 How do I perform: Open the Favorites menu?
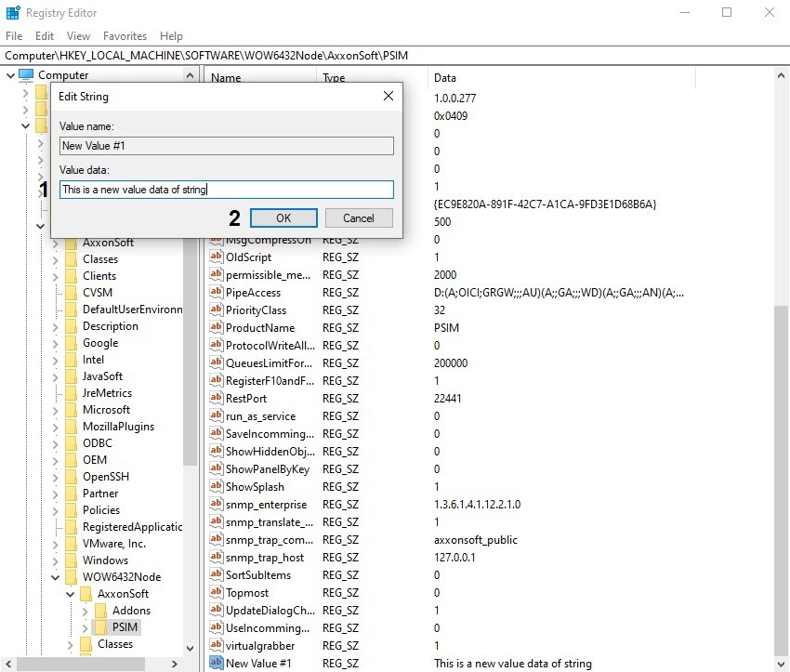(x=125, y=36)
